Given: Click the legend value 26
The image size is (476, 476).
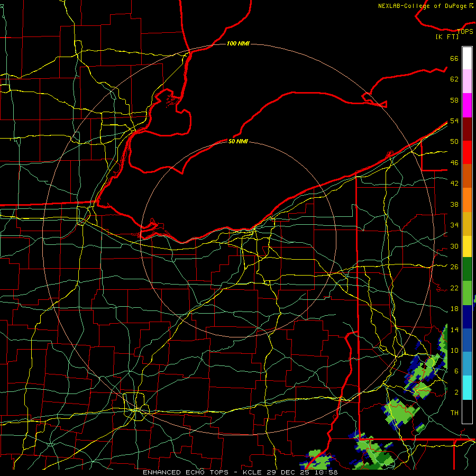Looking at the screenshot, I should pos(454,267).
